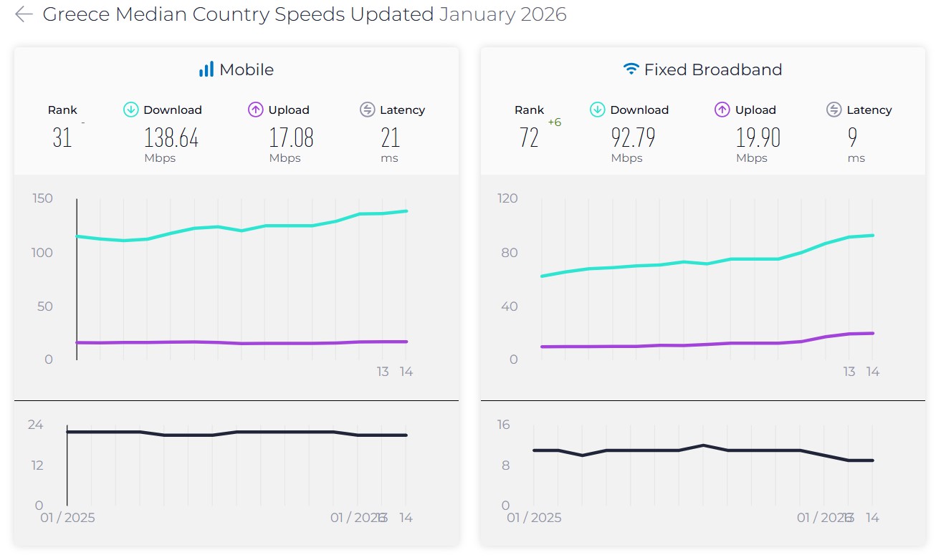941x560 pixels.
Task: Click the Mobile Latency icon
Action: (367, 110)
